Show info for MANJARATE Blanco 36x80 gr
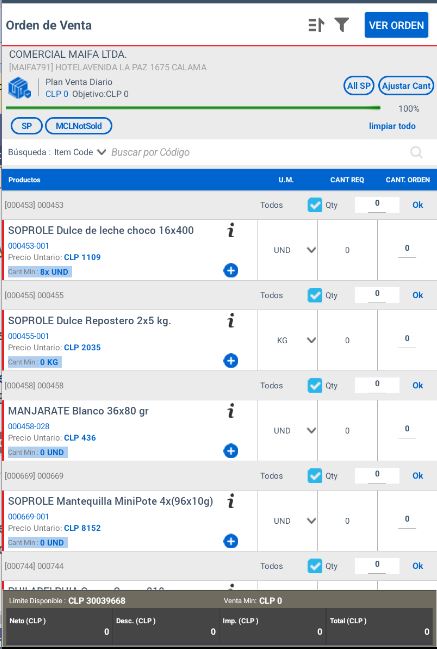437x649 pixels. pos(231,411)
